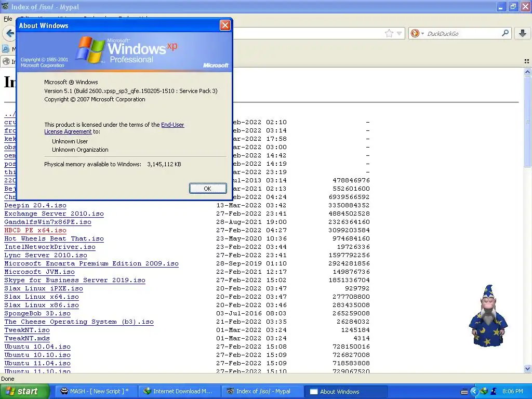Focus the DuckDuckGo search field

pos(463,33)
